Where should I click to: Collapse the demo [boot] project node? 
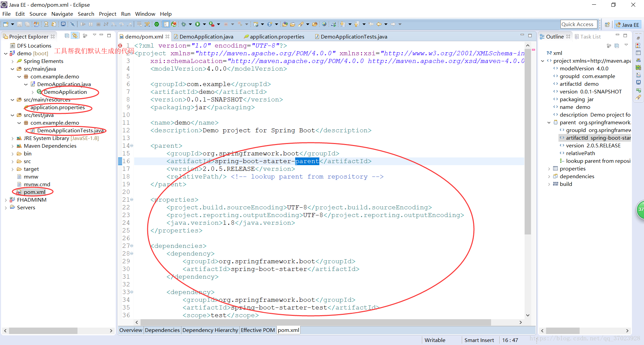point(6,54)
